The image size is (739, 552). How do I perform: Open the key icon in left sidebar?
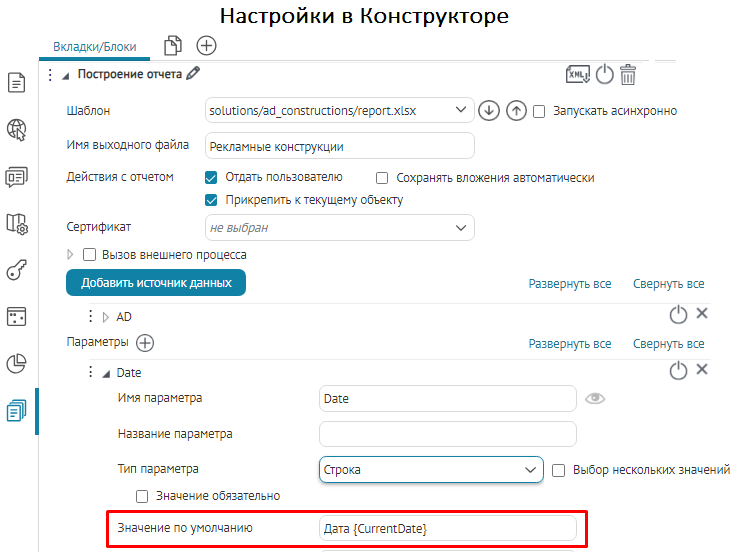[x=16, y=270]
